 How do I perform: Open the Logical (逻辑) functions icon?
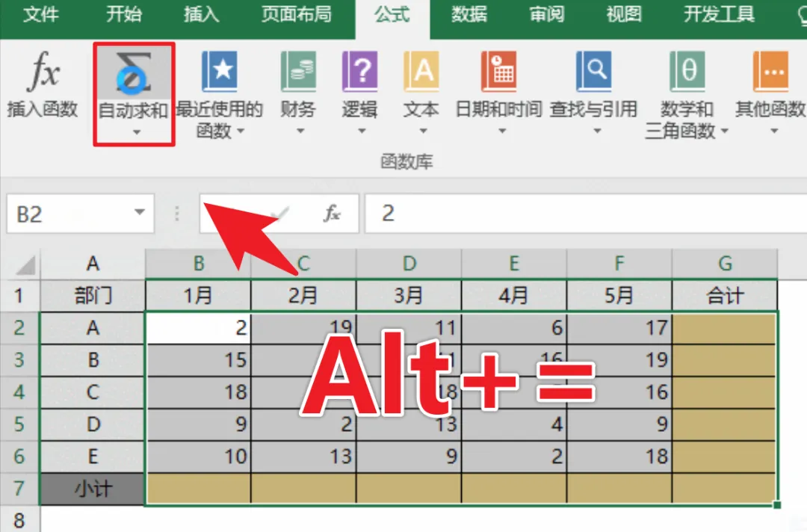pyautogui.click(x=359, y=72)
